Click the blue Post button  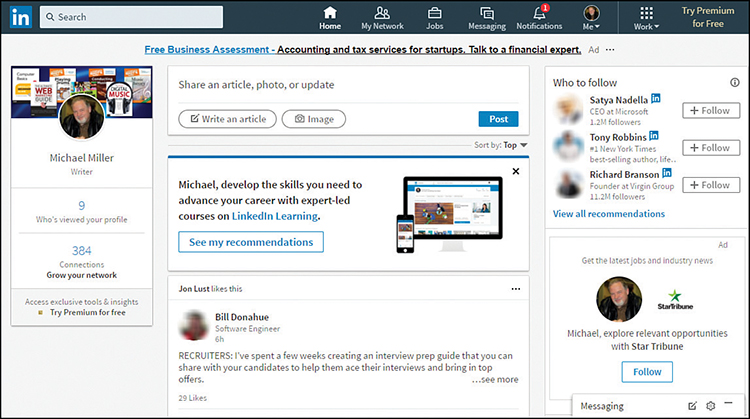click(498, 119)
